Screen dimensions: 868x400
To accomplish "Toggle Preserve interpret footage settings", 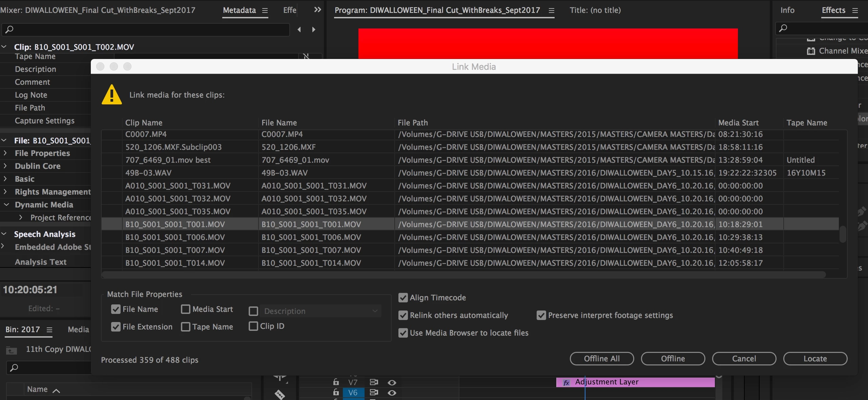I will coord(541,315).
